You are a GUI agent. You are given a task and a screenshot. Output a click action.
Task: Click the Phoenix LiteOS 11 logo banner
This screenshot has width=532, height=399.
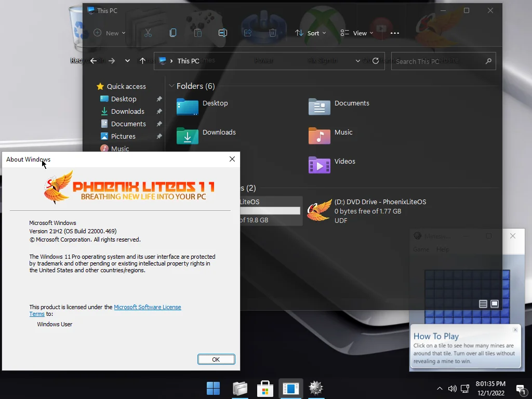click(x=129, y=187)
